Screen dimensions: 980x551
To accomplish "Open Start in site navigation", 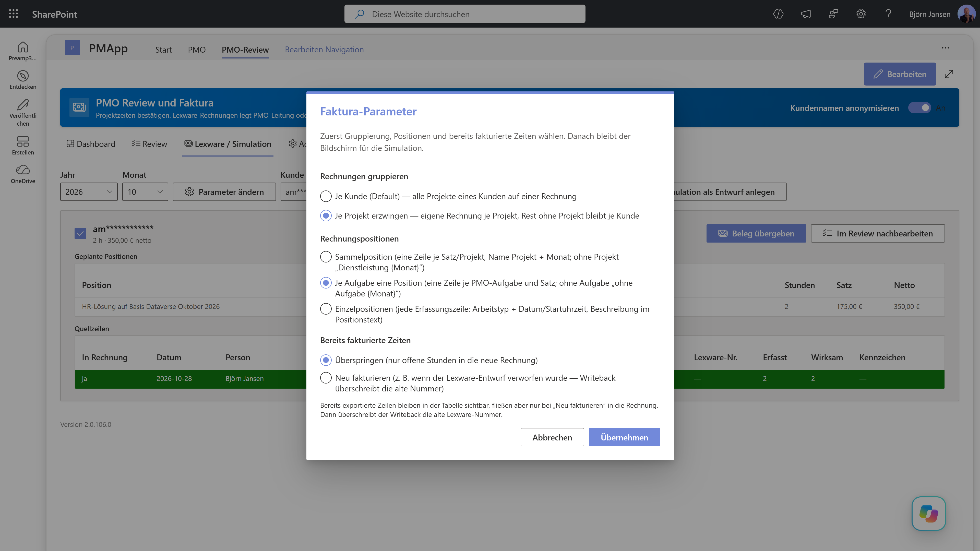I will (164, 50).
